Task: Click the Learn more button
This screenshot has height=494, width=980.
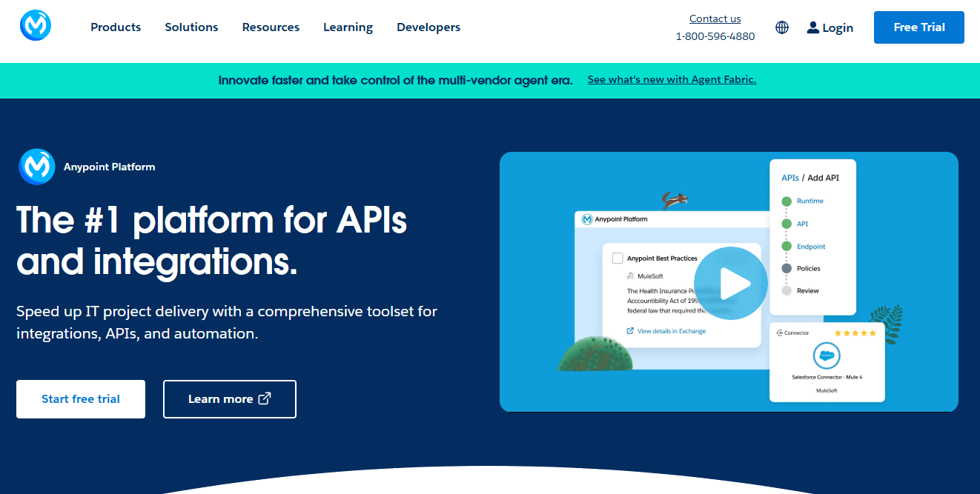Action: (x=230, y=399)
